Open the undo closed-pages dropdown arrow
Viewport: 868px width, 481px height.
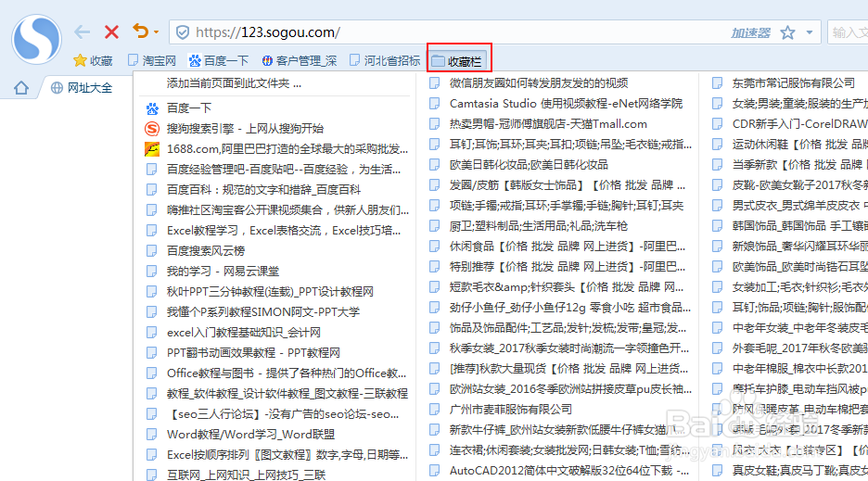[157, 32]
